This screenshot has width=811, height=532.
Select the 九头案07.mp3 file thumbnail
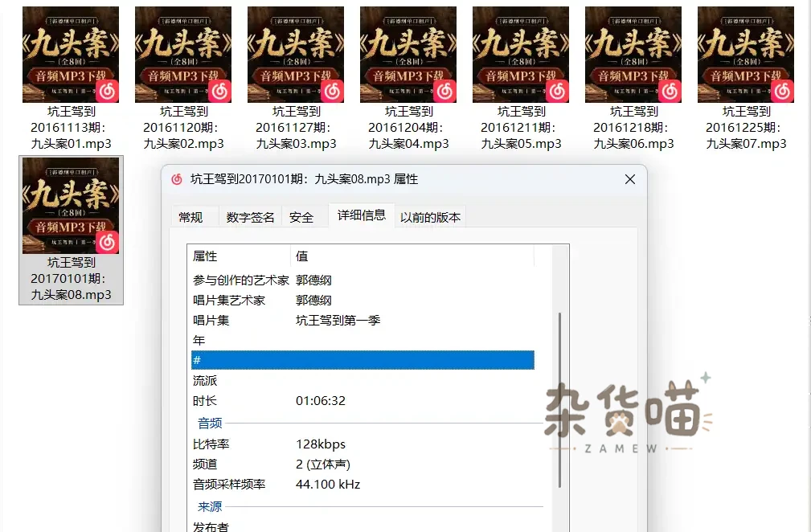(x=746, y=55)
